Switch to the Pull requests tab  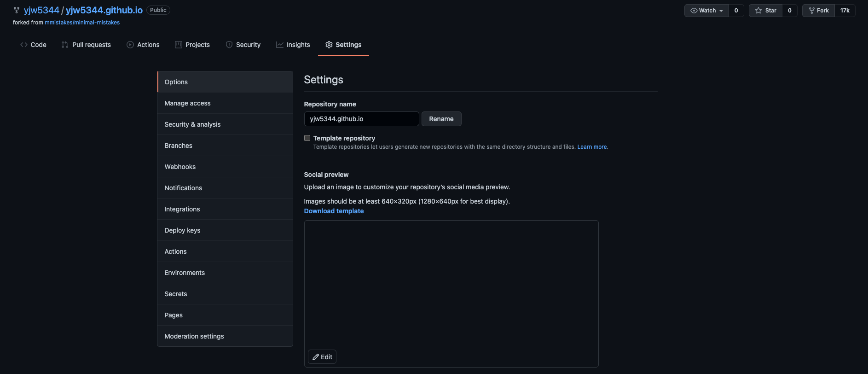click(86, 45)
